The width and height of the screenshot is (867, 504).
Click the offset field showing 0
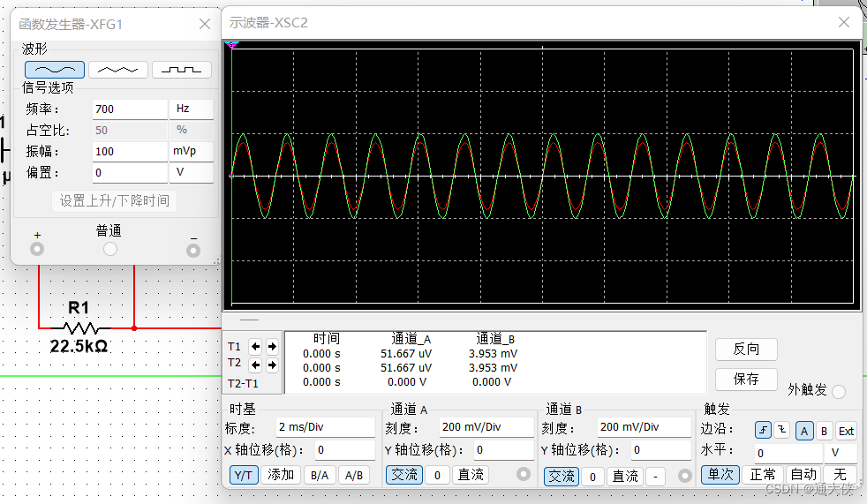point(130,172)
